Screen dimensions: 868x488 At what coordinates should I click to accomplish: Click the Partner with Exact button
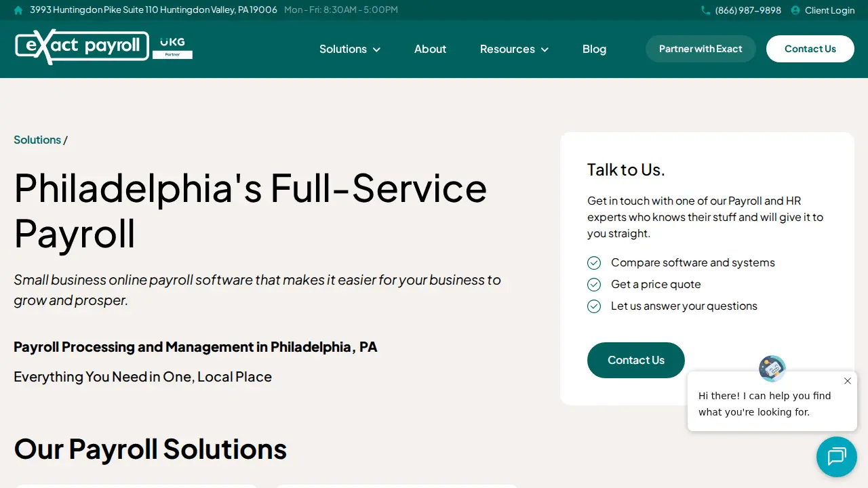pos(701,49)
